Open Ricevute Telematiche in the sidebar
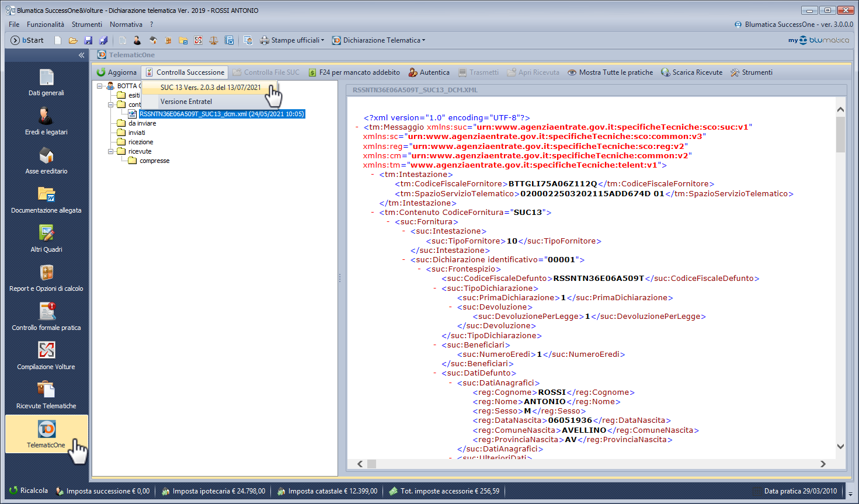 [46, 395]
